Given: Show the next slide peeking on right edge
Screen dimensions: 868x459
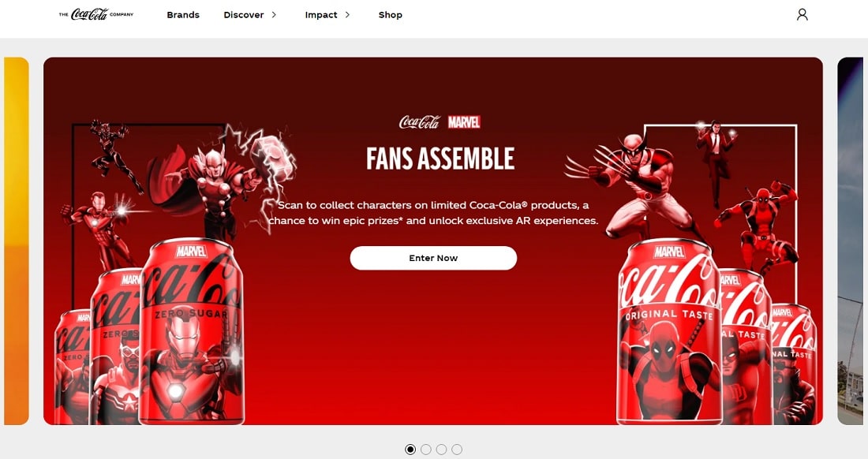Looking at the screenshot, I should [x=851, y=241].
